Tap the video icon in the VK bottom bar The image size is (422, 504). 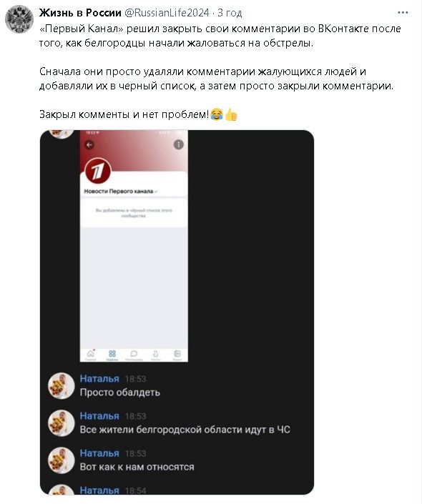point(177,355)
